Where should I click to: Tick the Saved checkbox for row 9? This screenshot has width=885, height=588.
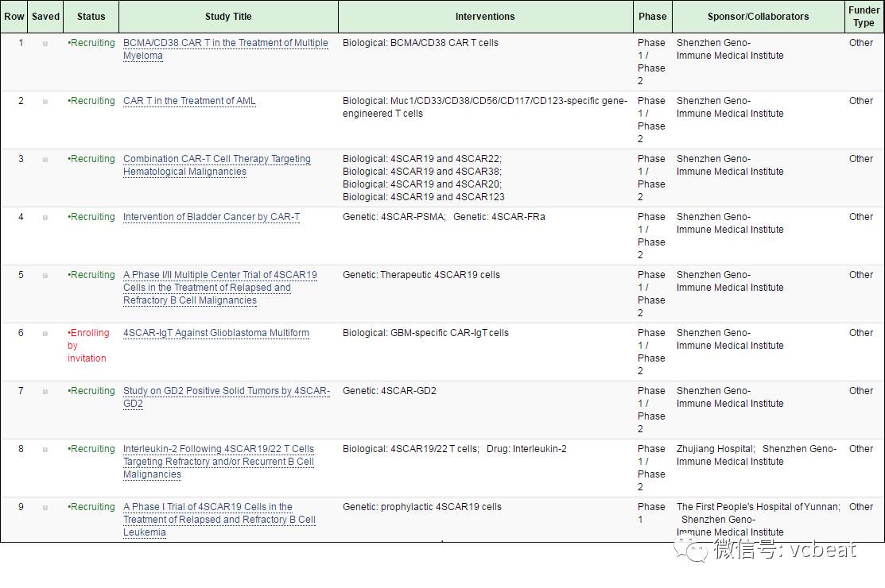pos(45,508)
